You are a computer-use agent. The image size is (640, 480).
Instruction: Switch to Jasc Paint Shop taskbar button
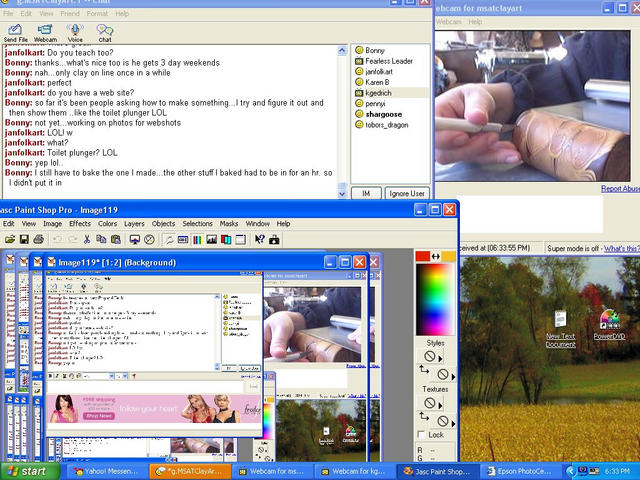click(437, 471)
